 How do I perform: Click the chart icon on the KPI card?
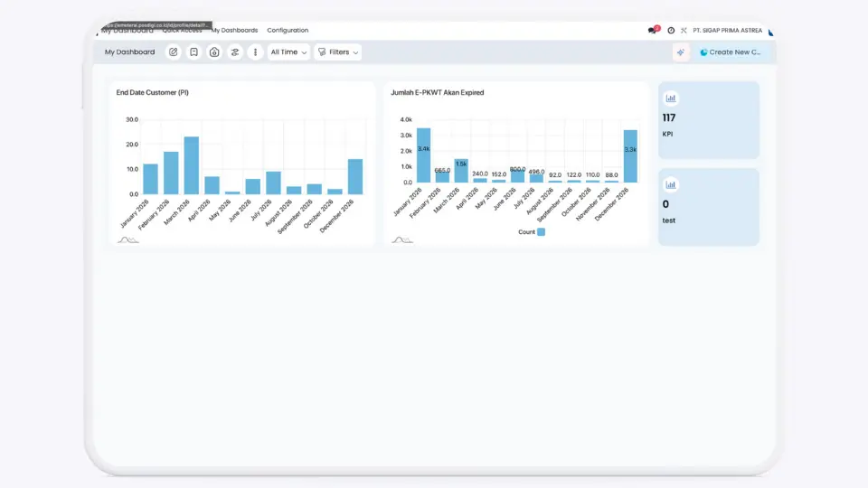(x=671, y=99)
